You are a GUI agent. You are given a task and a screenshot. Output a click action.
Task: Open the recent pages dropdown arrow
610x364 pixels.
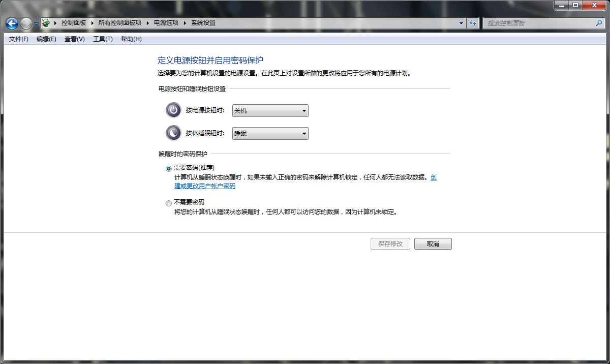point(36,23)
